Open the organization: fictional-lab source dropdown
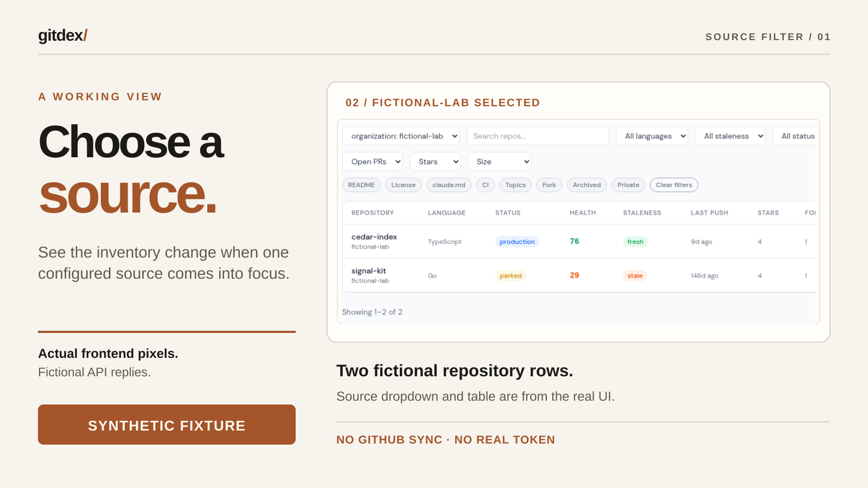This screenshot has width=868, height=488. 401,136
